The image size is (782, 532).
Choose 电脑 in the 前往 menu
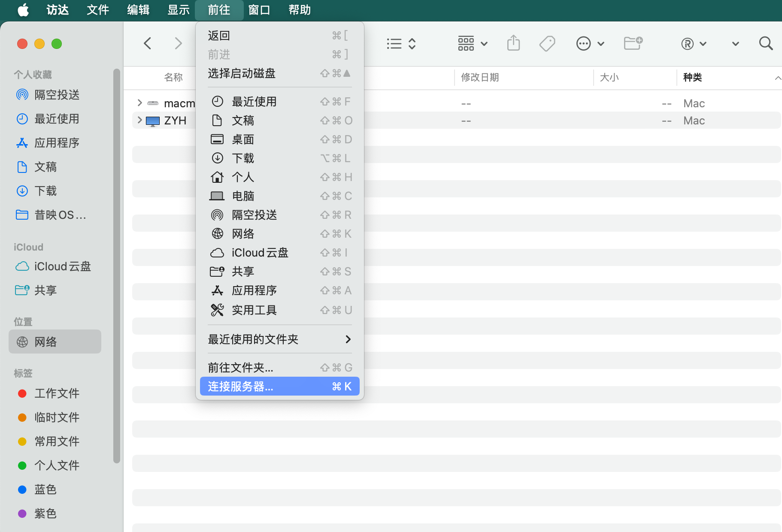280,196
